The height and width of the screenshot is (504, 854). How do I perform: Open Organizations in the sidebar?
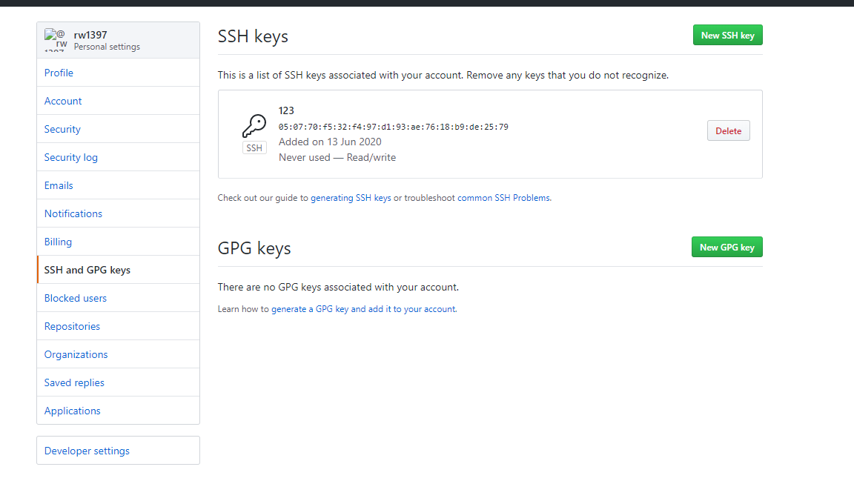(76, 354)
